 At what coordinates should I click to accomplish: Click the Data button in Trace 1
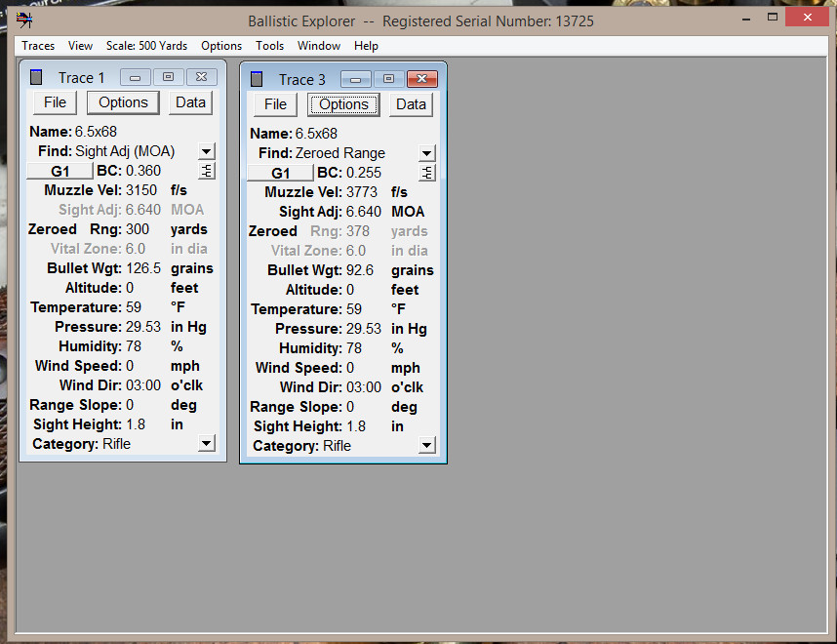190,102
